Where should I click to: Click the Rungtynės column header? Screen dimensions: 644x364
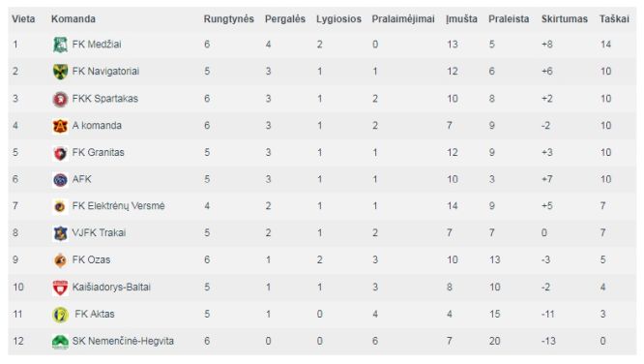[229, 19]
